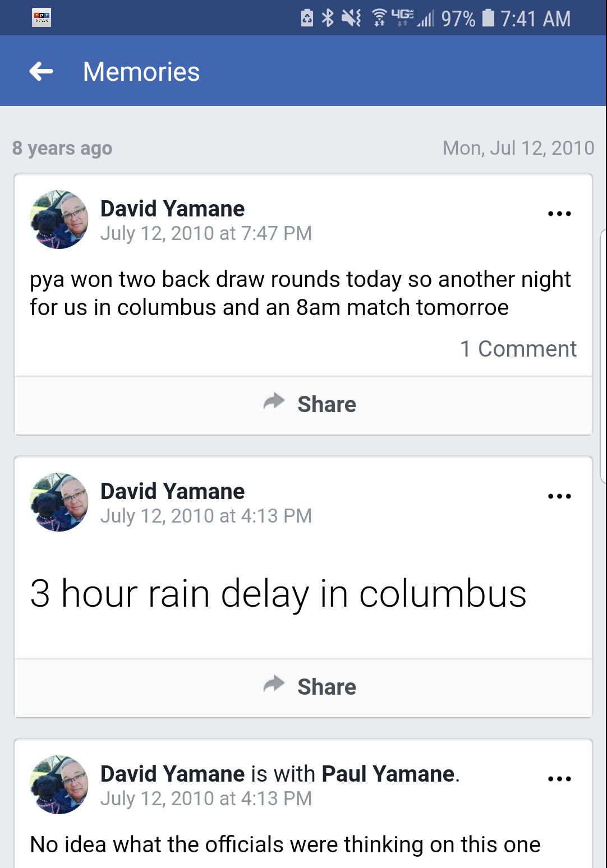
Task: Tap the 3 hour rain delay post text
Action: tap(278, 593)
